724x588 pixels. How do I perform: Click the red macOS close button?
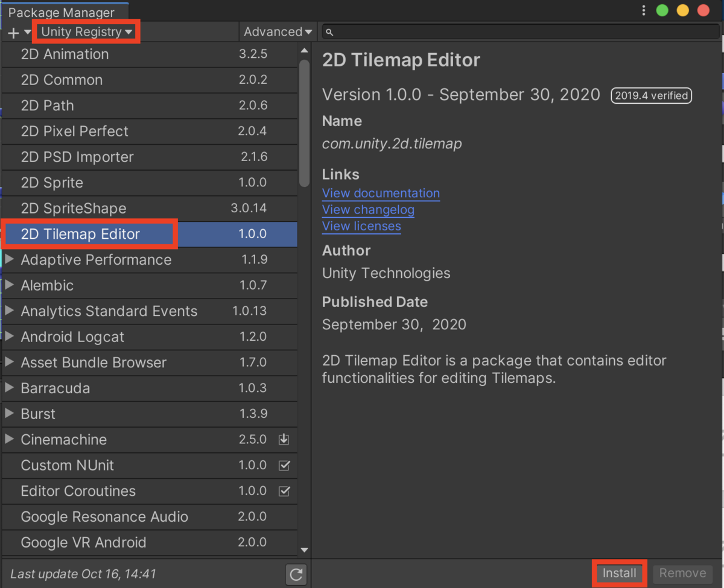(703, 10)
